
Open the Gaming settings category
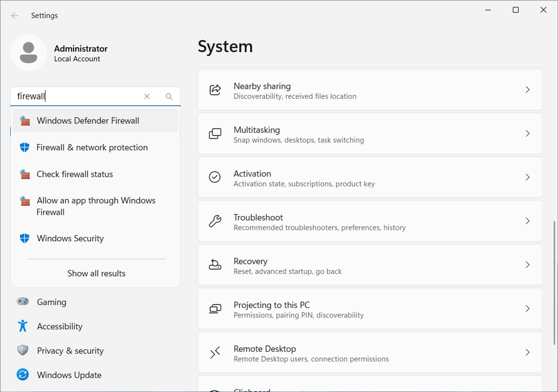95,302
